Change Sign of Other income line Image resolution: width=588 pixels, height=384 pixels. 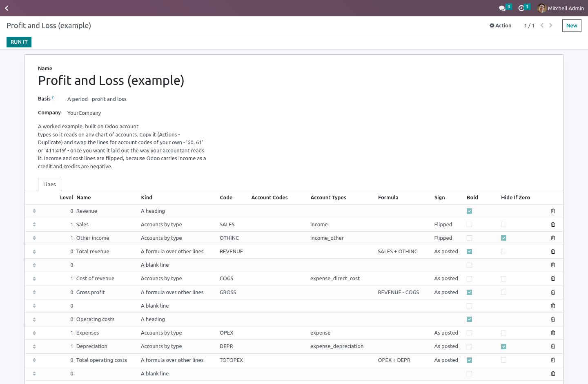[443, 238]
